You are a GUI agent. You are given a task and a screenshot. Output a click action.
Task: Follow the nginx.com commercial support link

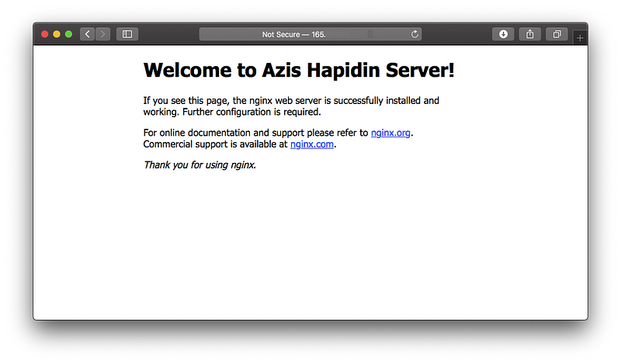(311, 144)
